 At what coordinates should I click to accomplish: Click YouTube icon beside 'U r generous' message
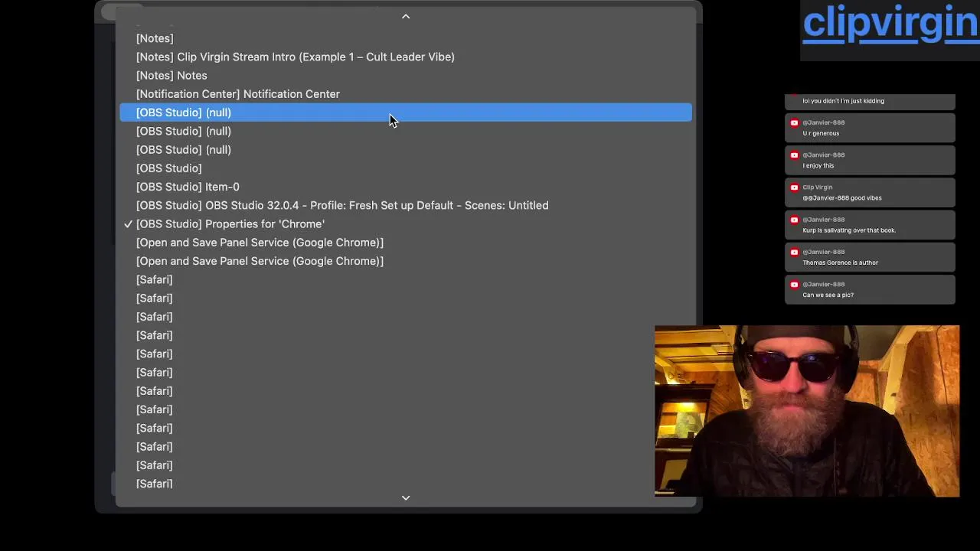tap(794, 122)
